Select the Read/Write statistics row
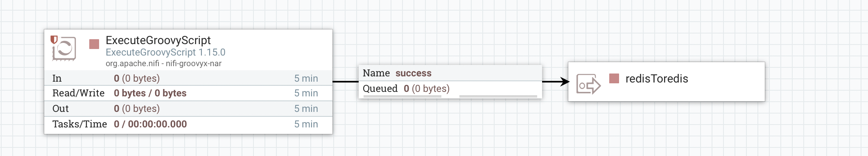This screenshot has width=868, height=156. (x=188, y=93)
